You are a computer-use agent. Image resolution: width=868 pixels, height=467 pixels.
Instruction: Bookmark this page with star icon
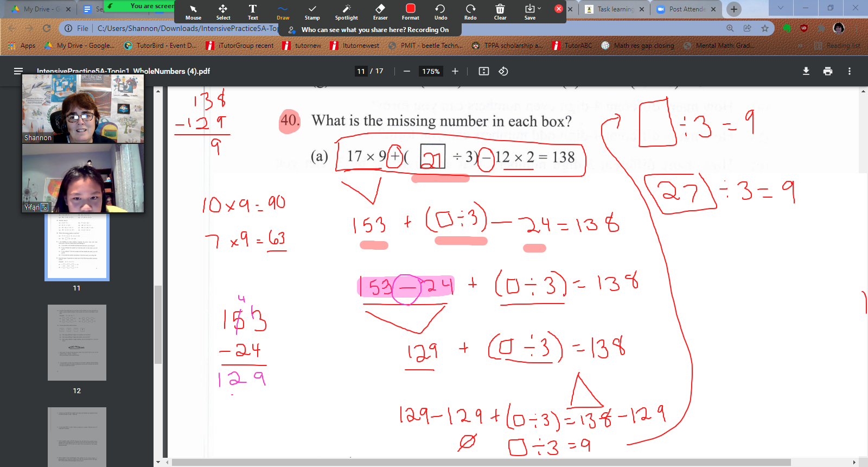(765, 28)
